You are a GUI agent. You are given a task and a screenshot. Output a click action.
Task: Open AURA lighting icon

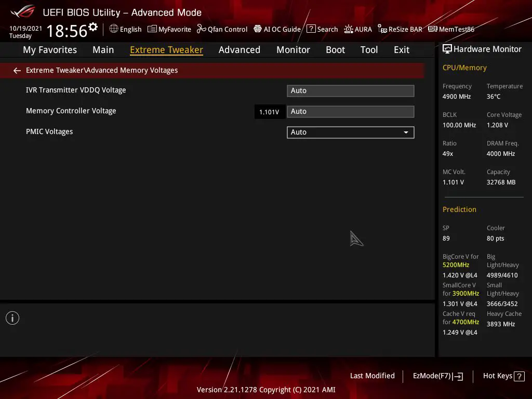click(x=349, y=29)
